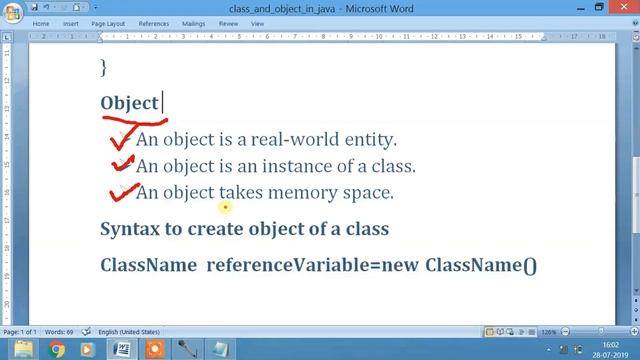Launch Google Chrome from the taskbar
The width and height of the screenshot is (640, 360).
(56, 349)
